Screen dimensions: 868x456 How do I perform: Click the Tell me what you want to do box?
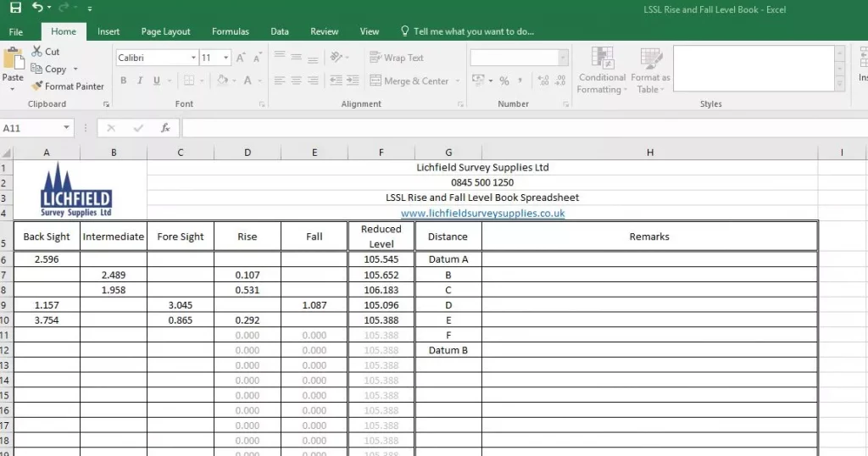(467, 31)
